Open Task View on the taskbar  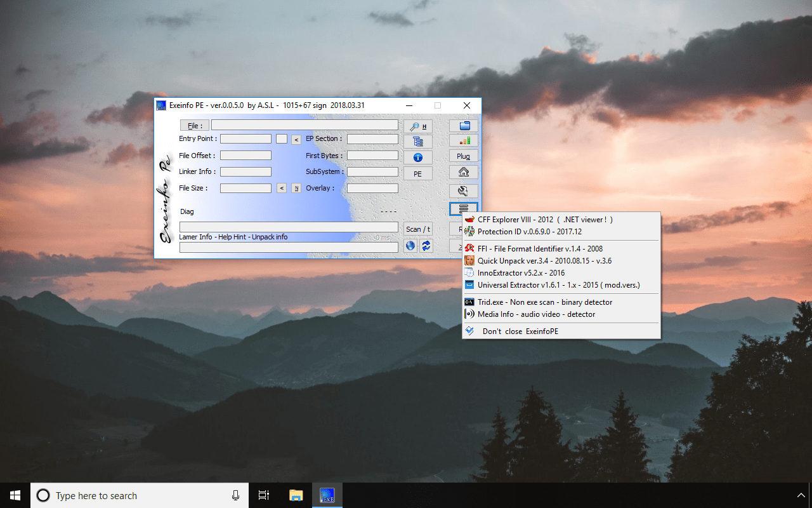pos(264,495)
